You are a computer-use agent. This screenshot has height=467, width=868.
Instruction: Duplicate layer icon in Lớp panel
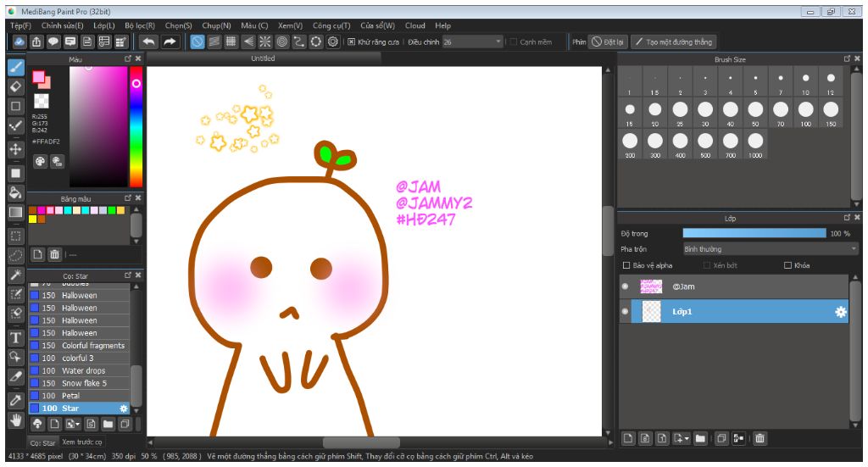721,438
